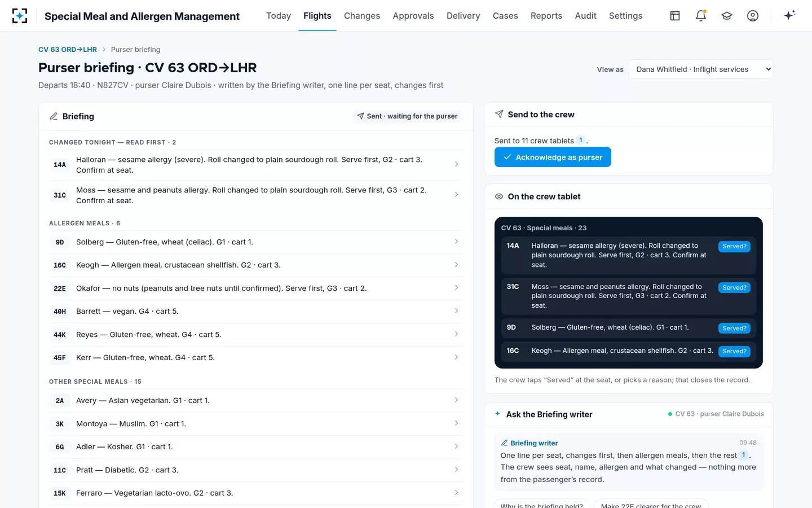
Task: Open the Reports tab
Action: coord(546,16)
